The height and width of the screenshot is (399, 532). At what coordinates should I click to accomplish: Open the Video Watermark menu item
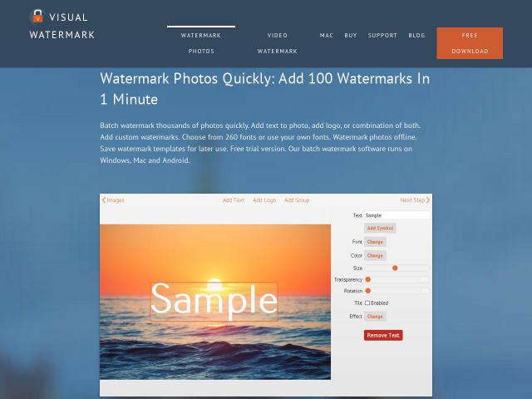coord(277,43)
